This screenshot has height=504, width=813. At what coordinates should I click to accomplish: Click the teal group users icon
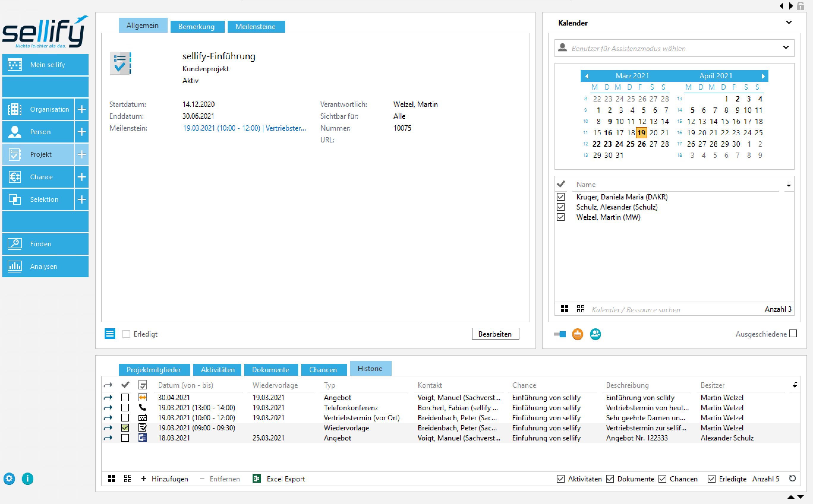coord(595,334)
